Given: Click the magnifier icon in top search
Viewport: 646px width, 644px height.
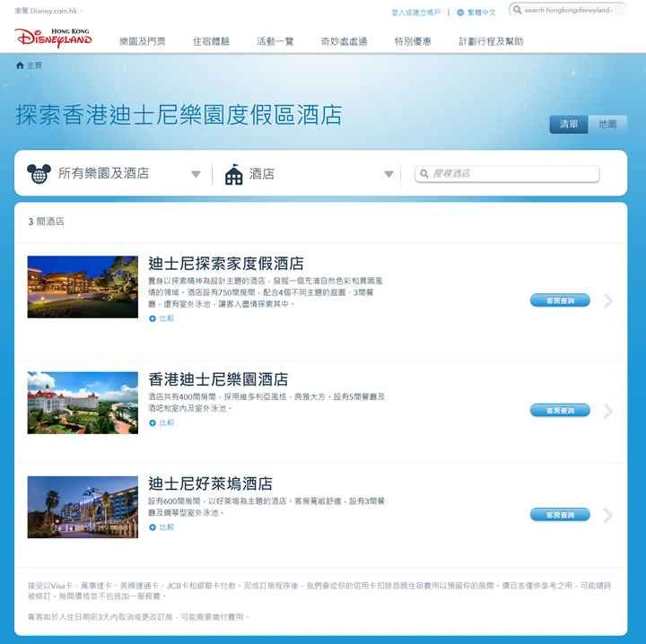Looking at the screenshot, I should [x=517, y=10].
